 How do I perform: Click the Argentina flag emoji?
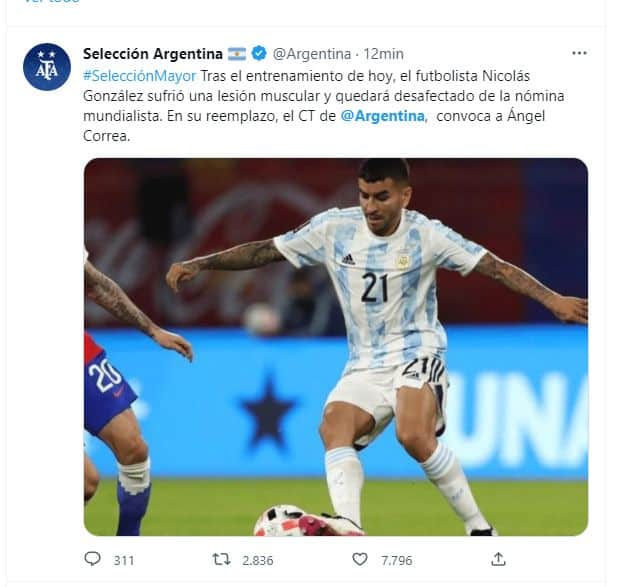237,54
